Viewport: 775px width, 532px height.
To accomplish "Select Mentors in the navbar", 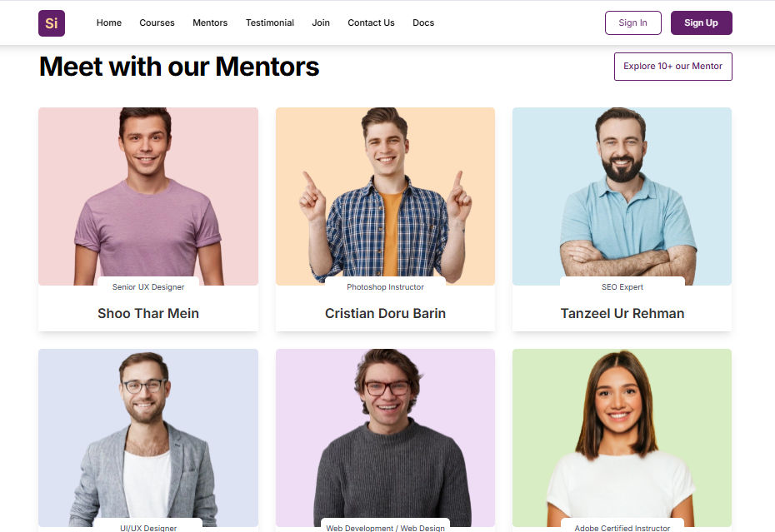I will pos(210,22).
